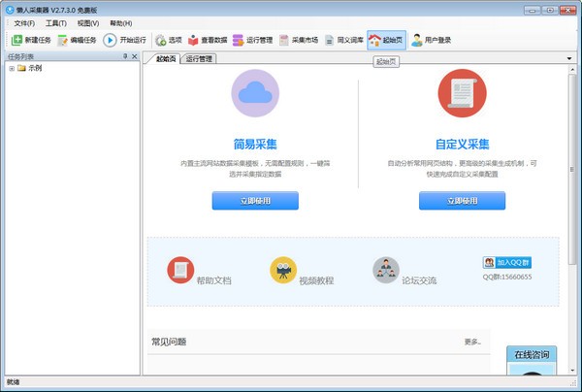The height and width of the screenshot is (392, 582).
Task: Open the 帮助(H) menu
Action: point(121,23)
